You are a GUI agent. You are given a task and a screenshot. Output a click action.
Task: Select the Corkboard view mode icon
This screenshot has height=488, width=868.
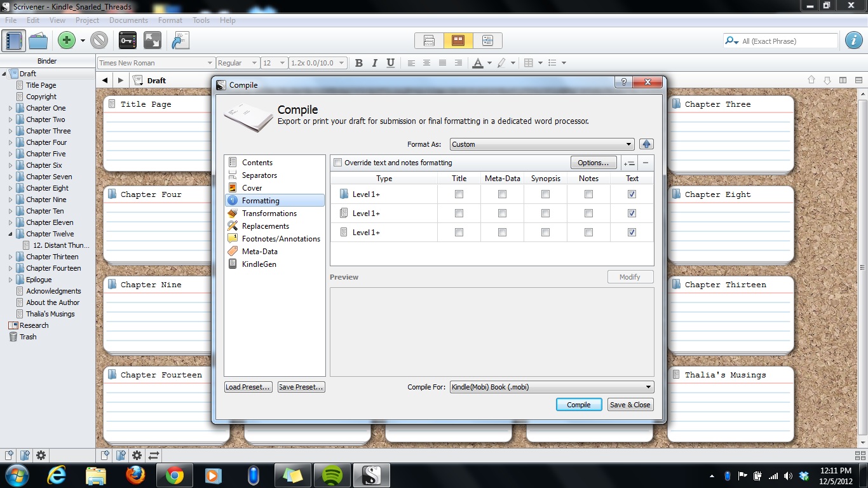458,41
